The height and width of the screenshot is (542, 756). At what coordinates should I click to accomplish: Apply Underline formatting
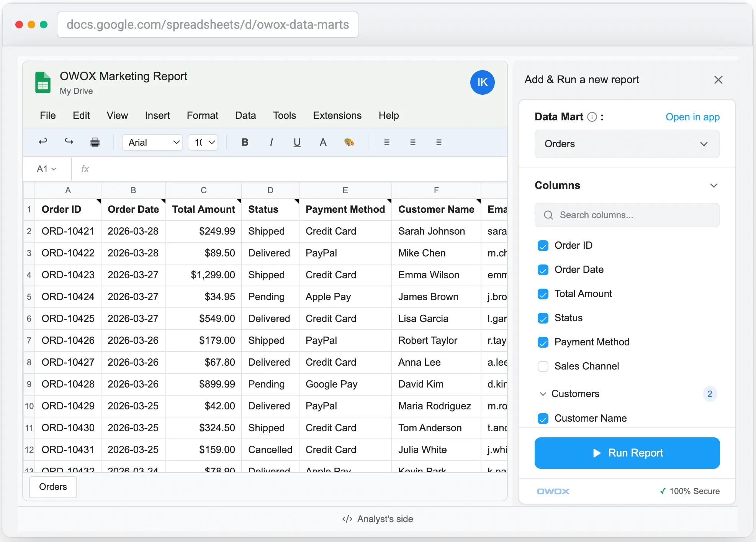click(297, 142)
